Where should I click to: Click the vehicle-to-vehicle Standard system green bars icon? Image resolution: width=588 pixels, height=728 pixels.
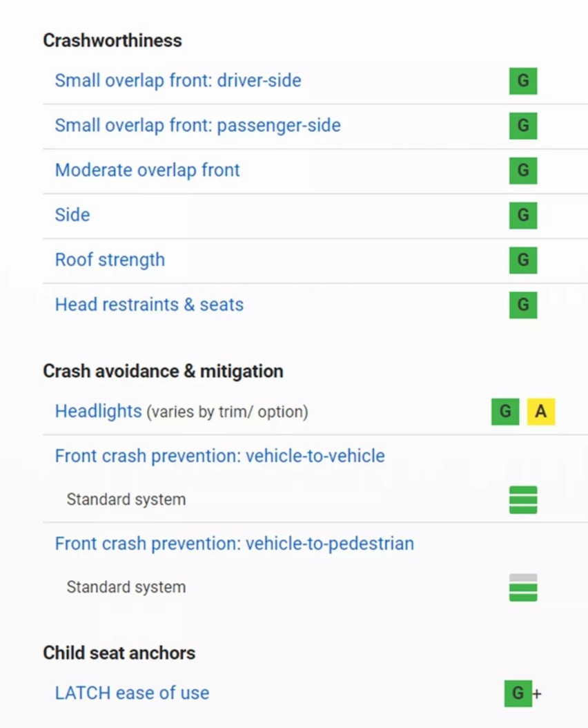click(x=523, y=499)
